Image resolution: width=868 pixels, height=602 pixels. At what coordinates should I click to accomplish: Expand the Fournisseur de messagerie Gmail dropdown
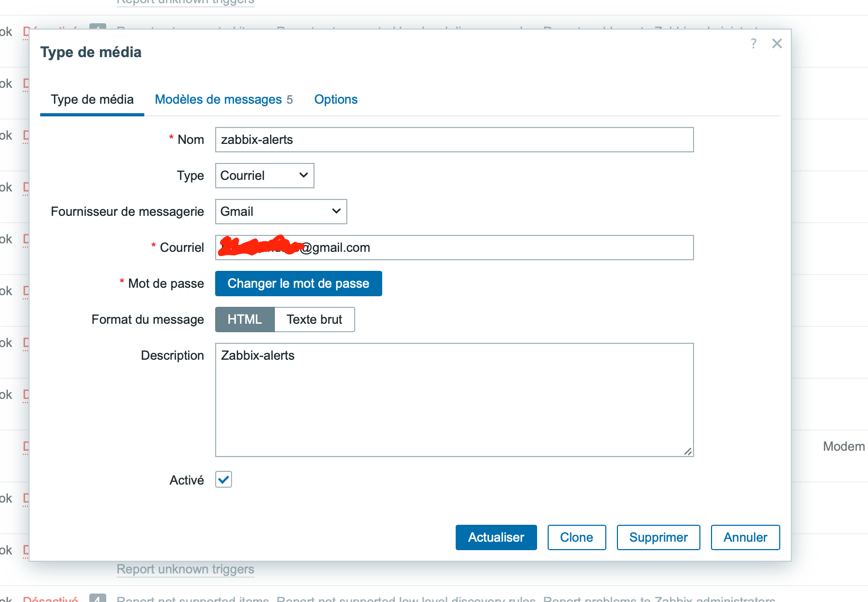tap(281, 212)
